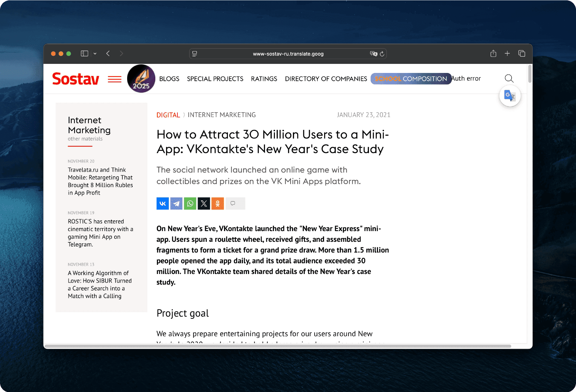Show the tab overview icon

522,53
